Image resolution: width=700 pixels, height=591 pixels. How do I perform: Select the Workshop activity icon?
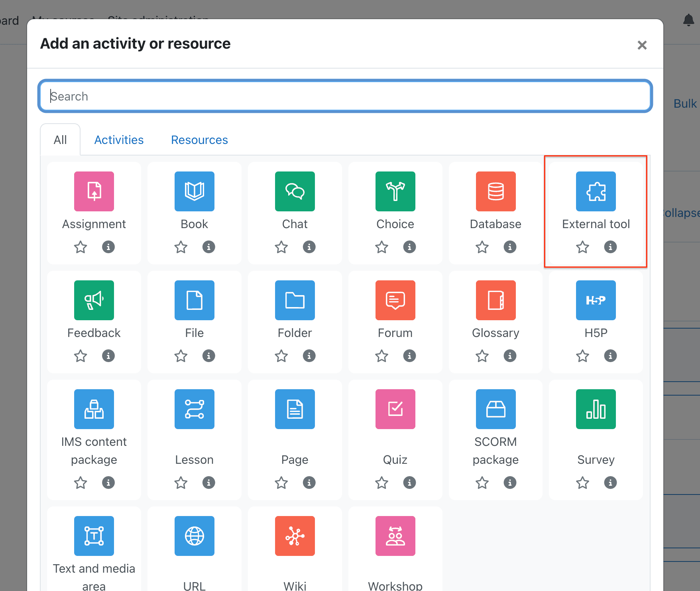[x=395, y=536]
